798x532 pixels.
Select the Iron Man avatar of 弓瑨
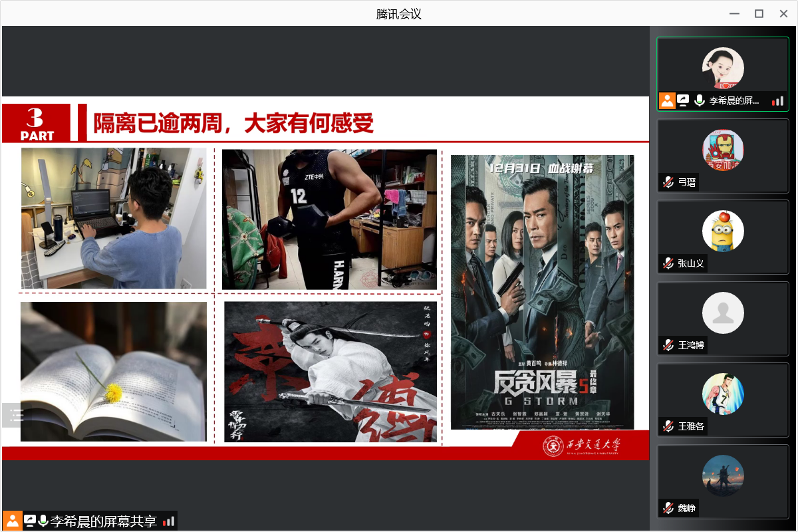[x=723, y=150]
